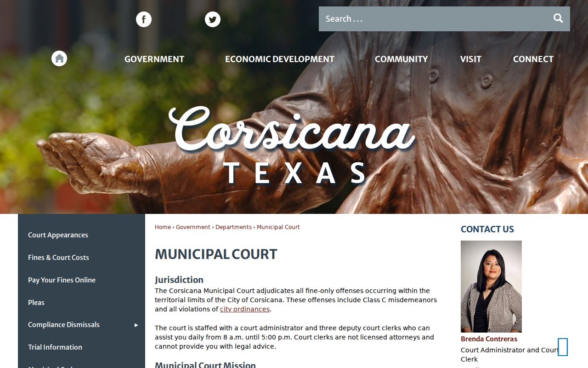Open Trial Information sidebar link
Image resolution: width=588 pixels, height=368 pixels.
click(x=55, y=347)
